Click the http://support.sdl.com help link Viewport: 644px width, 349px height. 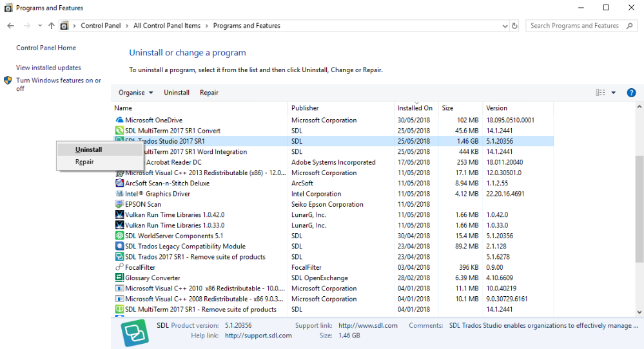(259, 335)
